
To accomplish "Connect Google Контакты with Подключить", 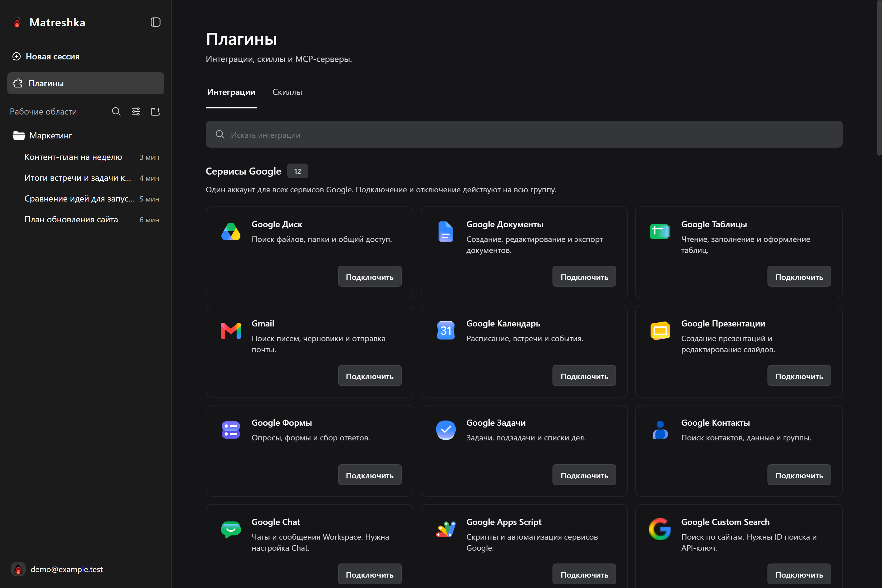I will click(799, 475).
